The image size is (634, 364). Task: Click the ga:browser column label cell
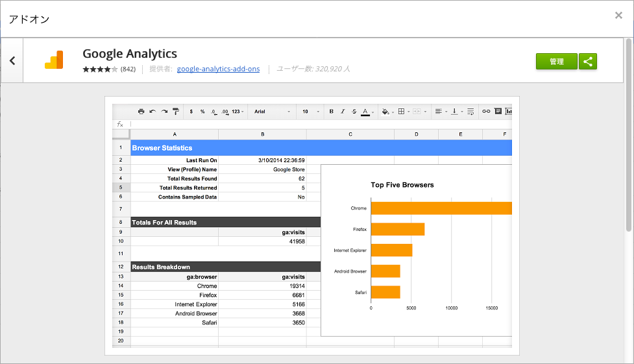tap(175, 277)
